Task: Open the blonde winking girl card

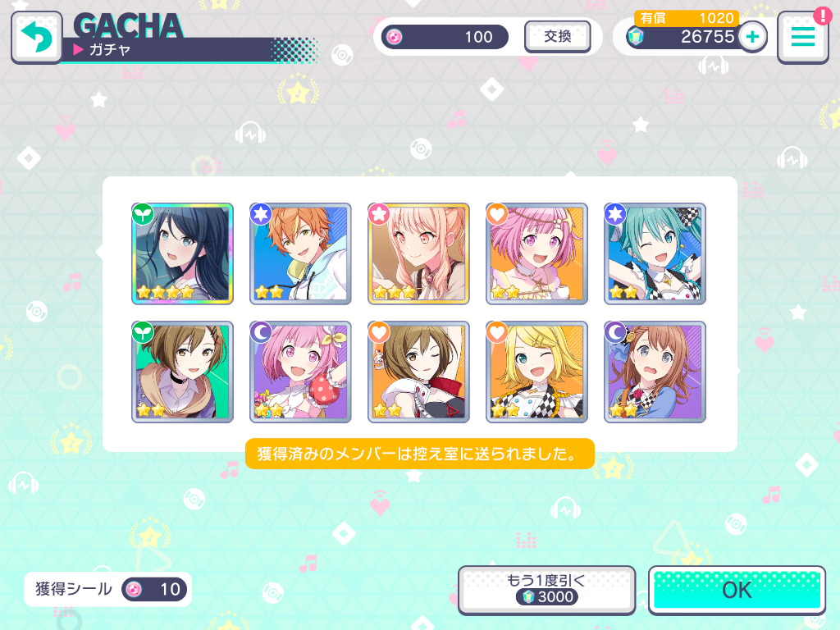Action: pyautogui.click(x=536, y=372)
